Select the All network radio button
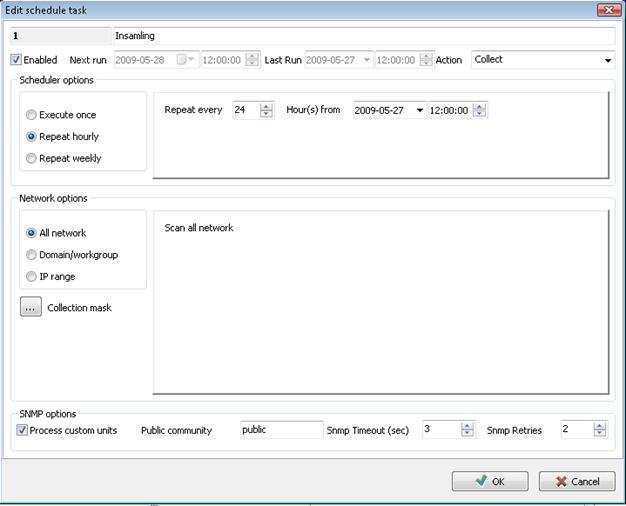 click(32, 233)
